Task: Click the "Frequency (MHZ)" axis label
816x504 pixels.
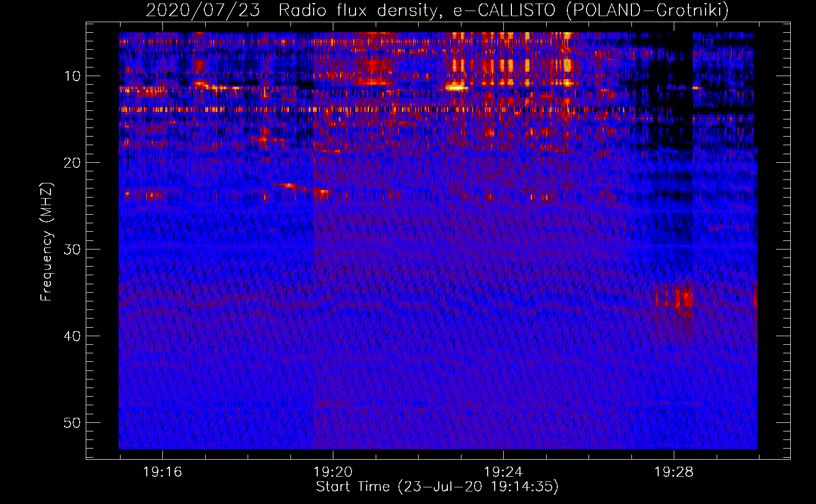Action: click(46, 242)
